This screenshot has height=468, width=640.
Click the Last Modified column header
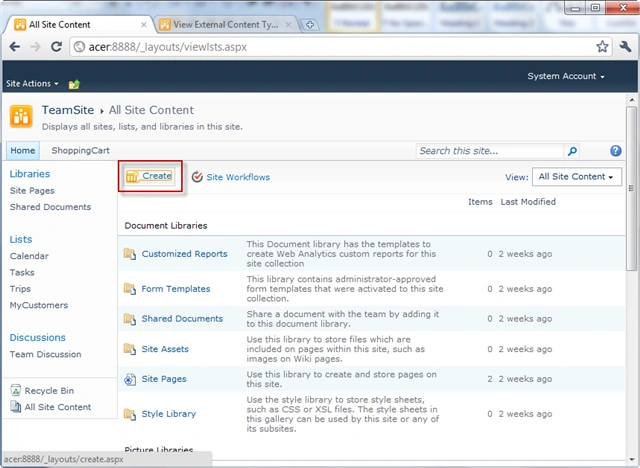528,202
